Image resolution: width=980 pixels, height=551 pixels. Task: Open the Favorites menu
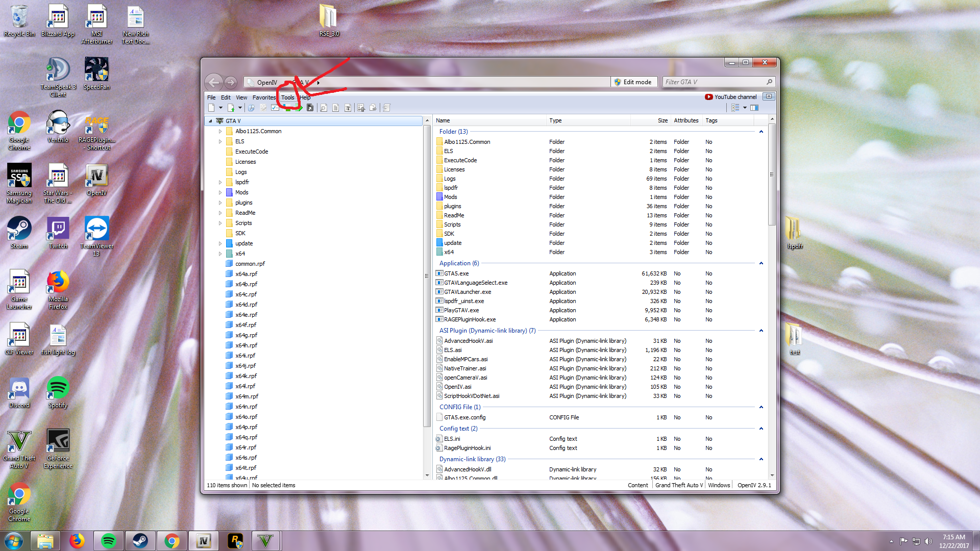coord(264,97)
